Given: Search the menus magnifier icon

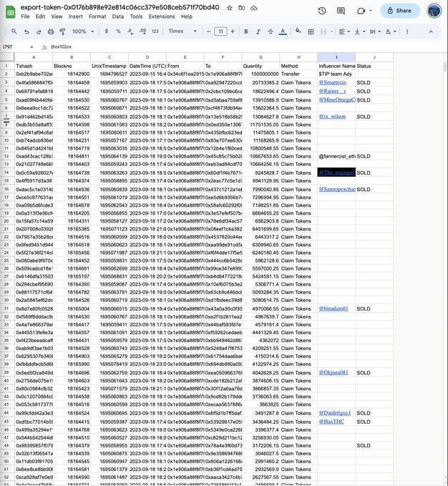Looking at the screenshot, I should pos(14,31).
